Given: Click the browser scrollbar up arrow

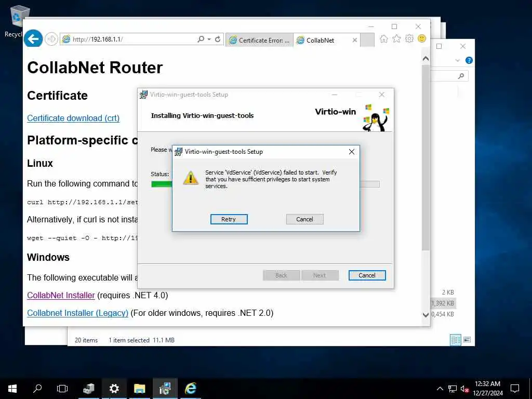Looking at the screenshot, I should click(x=426, y=59).
